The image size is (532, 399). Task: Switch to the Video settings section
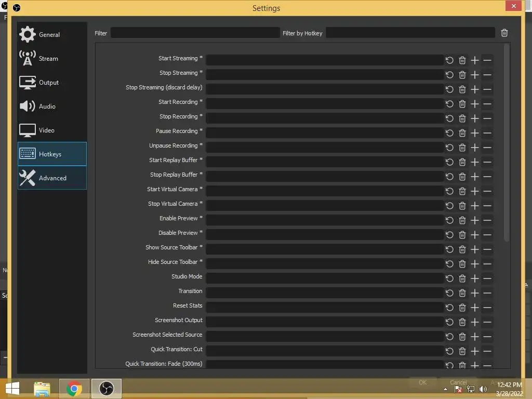[52, 130]
